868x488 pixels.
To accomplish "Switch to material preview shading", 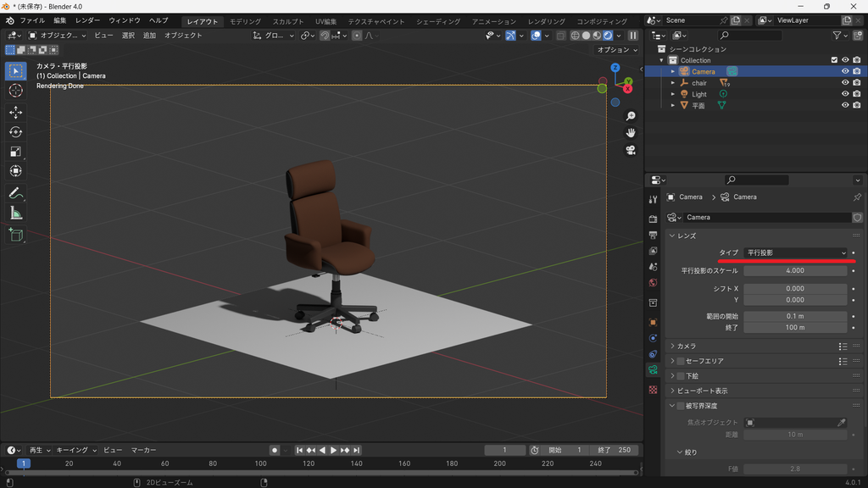I will pyautogui.click(x=597, y=36).
